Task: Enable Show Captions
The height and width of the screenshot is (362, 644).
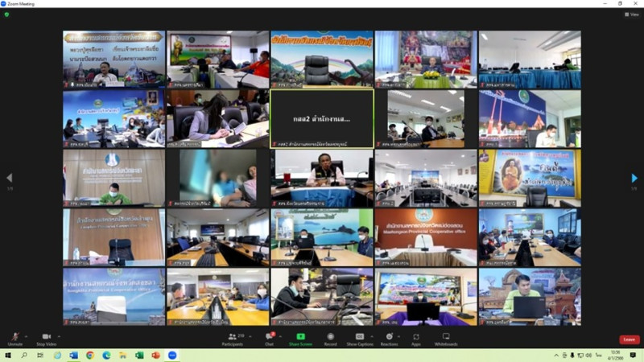Action: [360, 338]
